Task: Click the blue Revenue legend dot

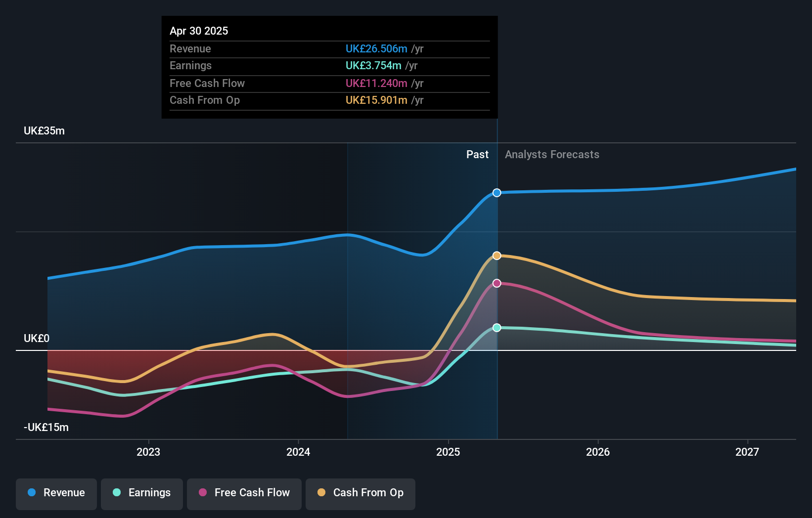Action: click(x=32, y=493)
